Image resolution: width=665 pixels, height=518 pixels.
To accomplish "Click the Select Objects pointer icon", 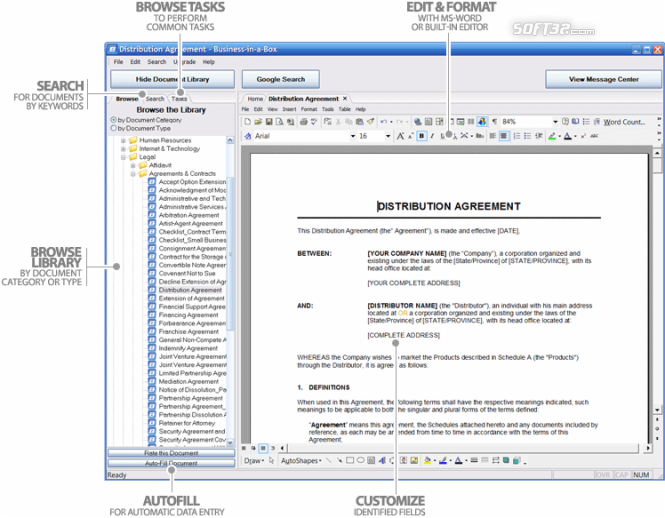I will pyautogui.click(x=271, y=460).
